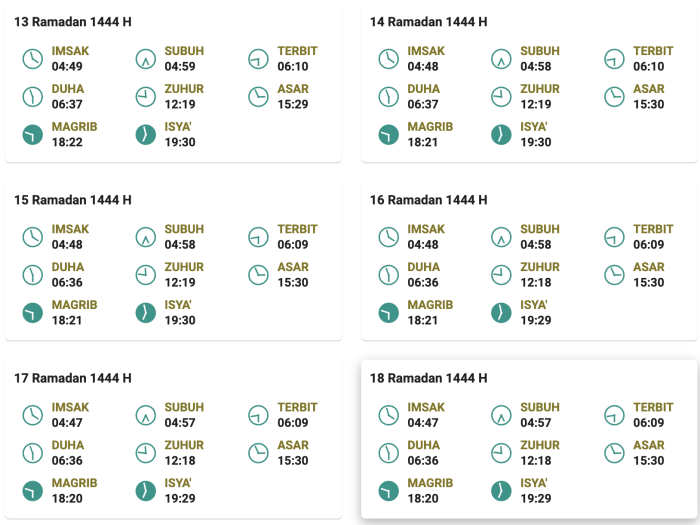
Task: Select the 16 Ramadan 1444 H heading
Action: click(428, 200)
